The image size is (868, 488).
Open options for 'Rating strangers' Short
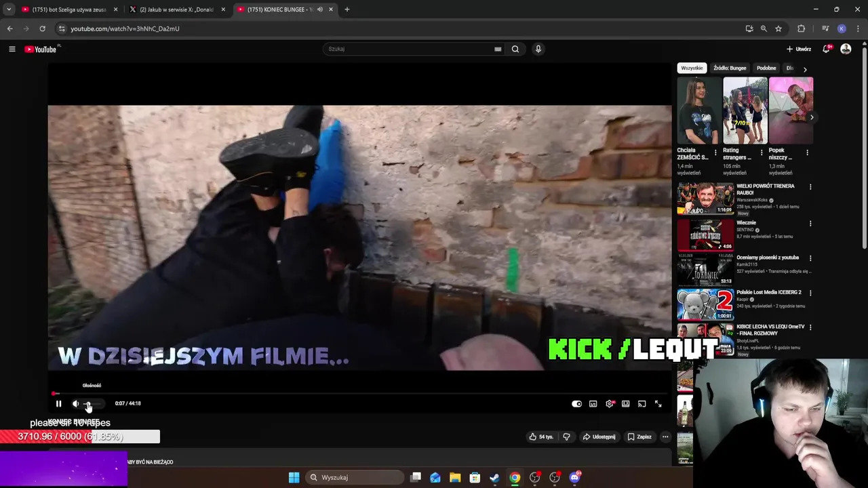762,153
